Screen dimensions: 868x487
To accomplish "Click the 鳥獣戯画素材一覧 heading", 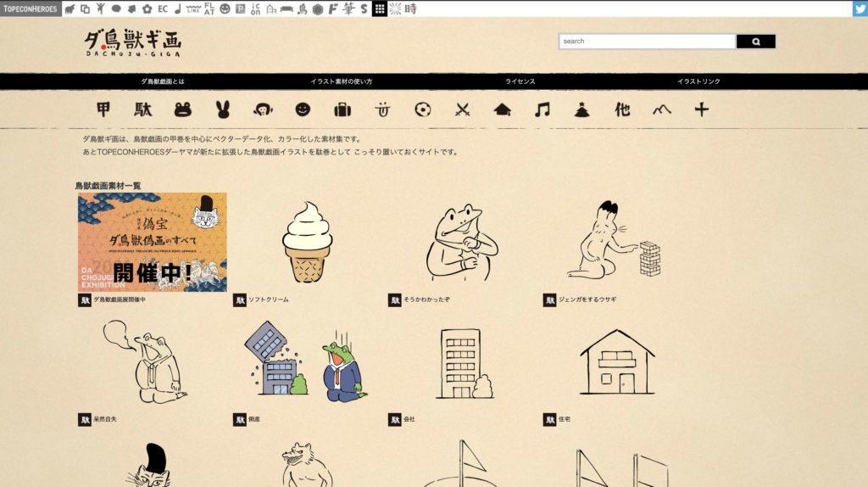I will point(108,186).
